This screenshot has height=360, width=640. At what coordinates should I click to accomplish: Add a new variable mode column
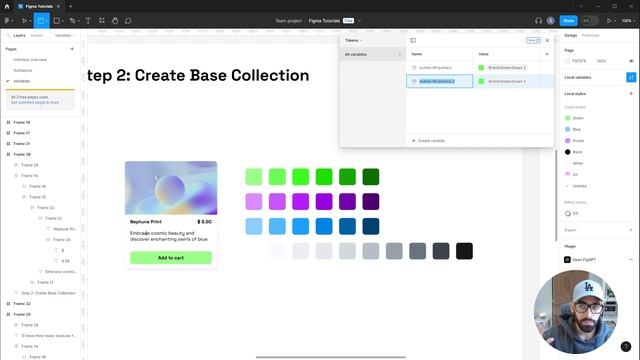tap(547, 54)
